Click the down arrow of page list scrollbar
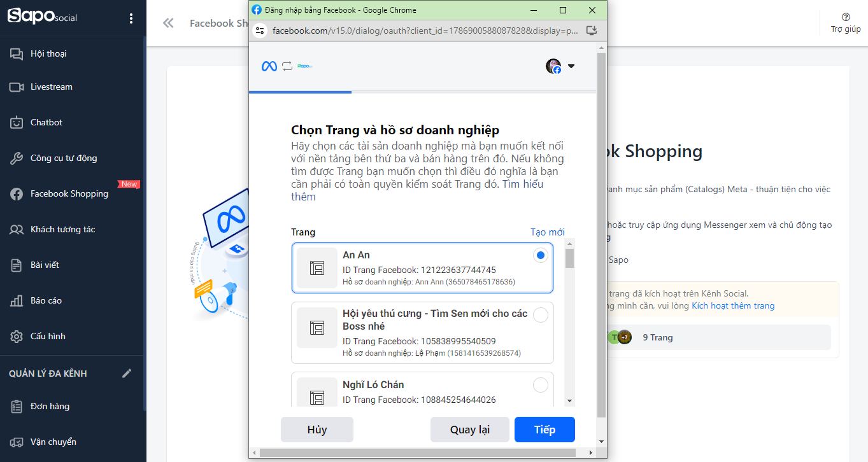The image size is (868, 462). click(569, 401)
